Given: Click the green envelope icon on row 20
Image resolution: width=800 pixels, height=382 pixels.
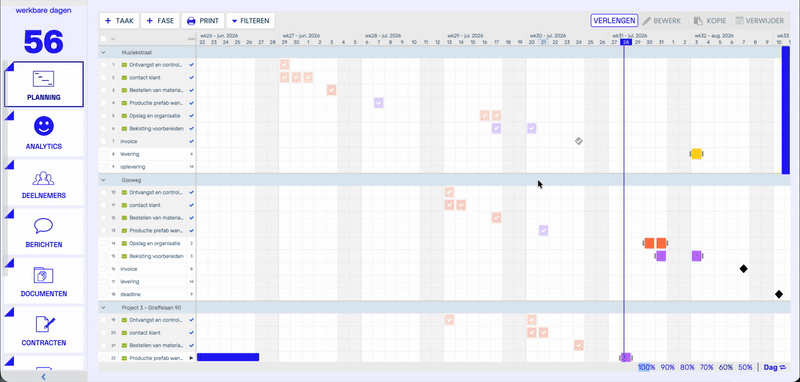Looking at the screenshot, I should click(124, 333).
